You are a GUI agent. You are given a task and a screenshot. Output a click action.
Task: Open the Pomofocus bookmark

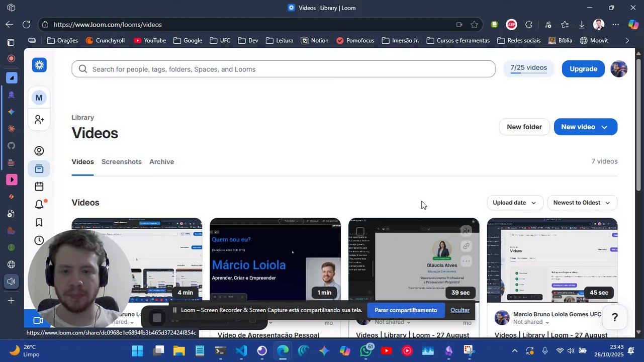pos(355,41)
